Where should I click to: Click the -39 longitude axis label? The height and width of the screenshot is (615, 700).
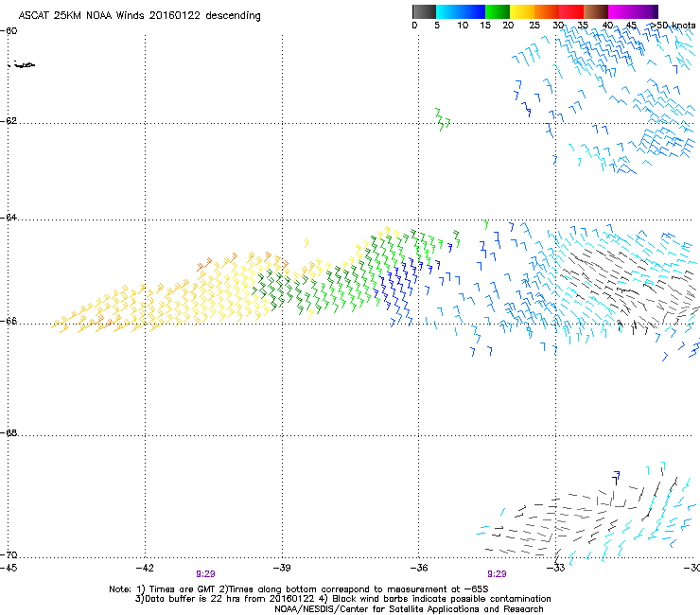(x=282, y=568)
